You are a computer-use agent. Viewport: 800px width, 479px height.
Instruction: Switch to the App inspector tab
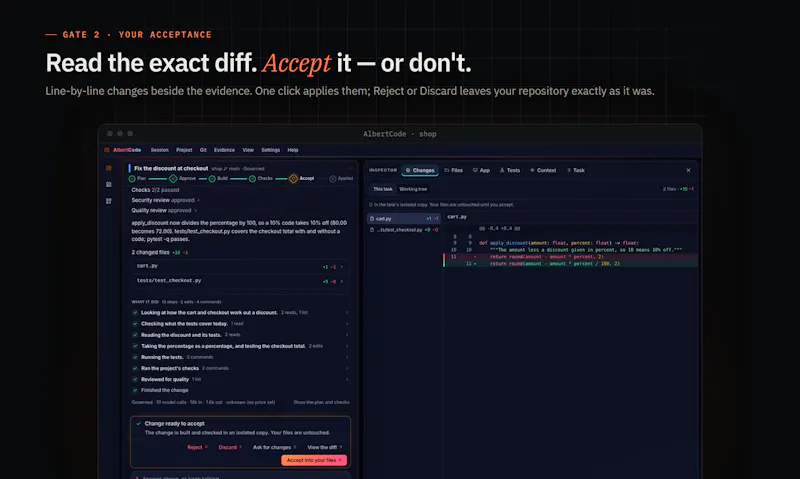pos(481,170)
